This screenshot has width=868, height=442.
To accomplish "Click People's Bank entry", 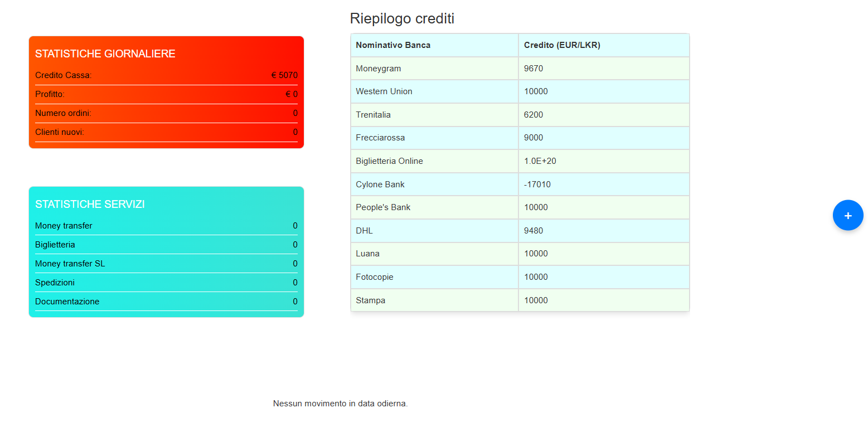I will point(383,207).
